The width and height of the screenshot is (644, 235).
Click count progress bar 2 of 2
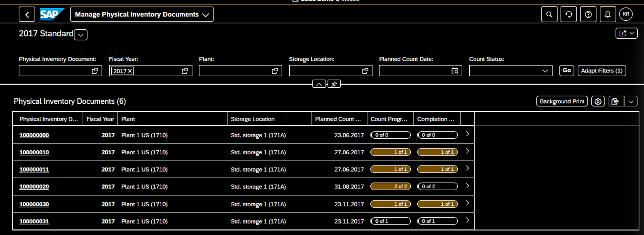pyautogui.click(x=391, y=186)
